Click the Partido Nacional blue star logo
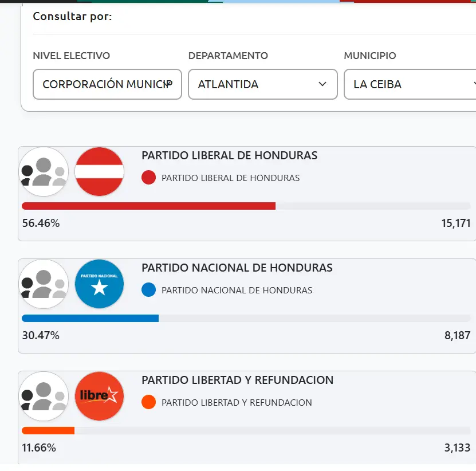 click(99, 284)
